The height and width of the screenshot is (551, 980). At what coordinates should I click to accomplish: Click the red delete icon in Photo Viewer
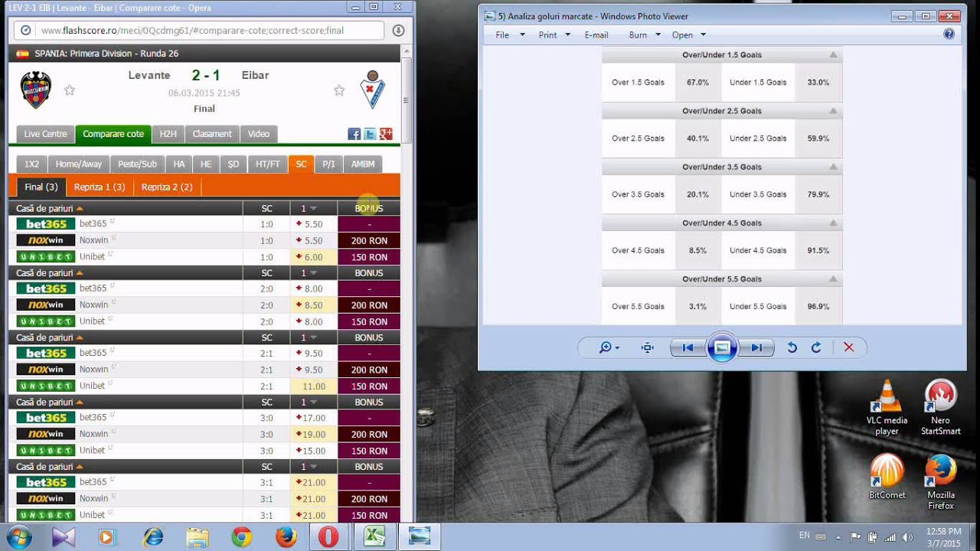pos(848,347)
